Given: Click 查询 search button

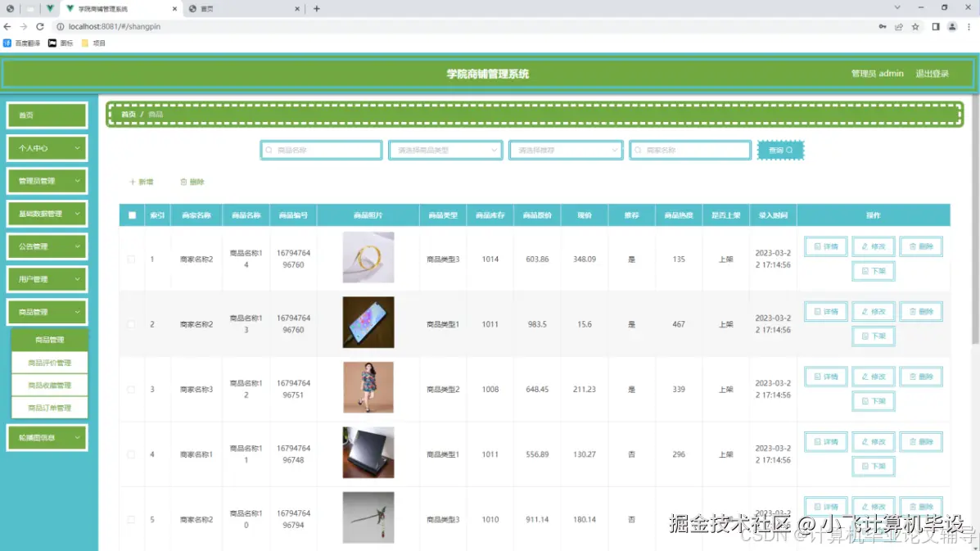Looking at the screenshot, I should click(x=780, y=151).
